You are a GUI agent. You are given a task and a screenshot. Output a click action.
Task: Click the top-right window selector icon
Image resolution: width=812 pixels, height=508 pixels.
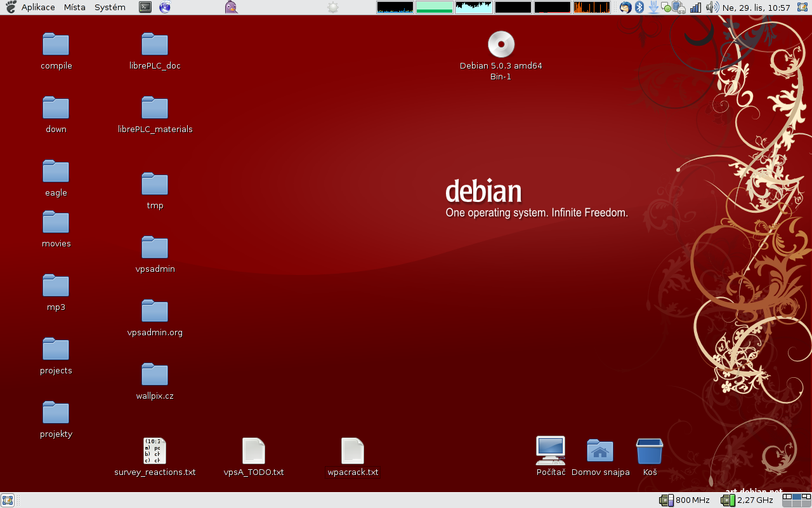click(x=802, y=8)
